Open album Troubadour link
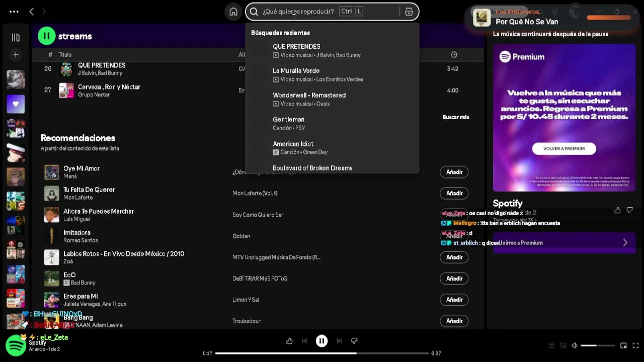 (247, 321)
